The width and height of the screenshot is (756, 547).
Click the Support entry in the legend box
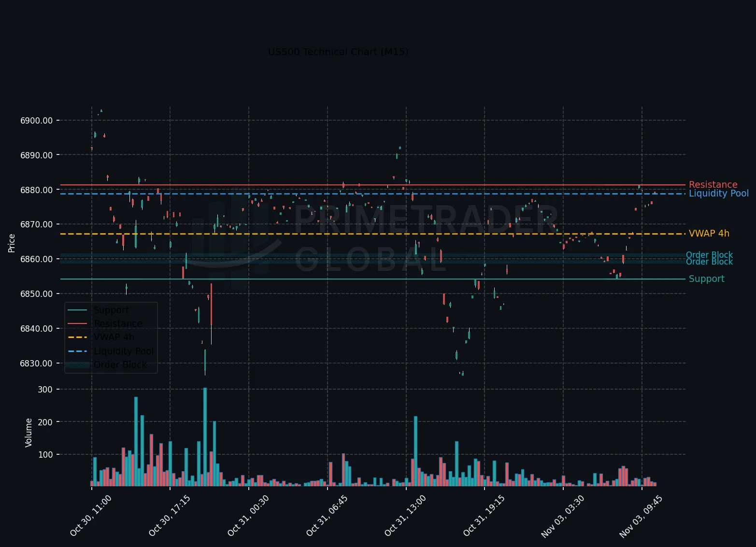point(111,310)
